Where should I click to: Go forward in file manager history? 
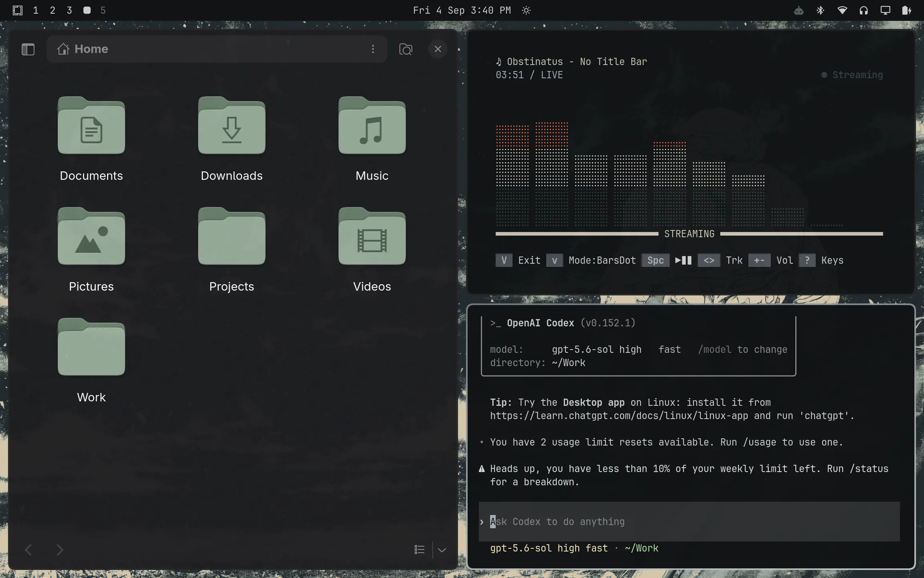point(60,550)
